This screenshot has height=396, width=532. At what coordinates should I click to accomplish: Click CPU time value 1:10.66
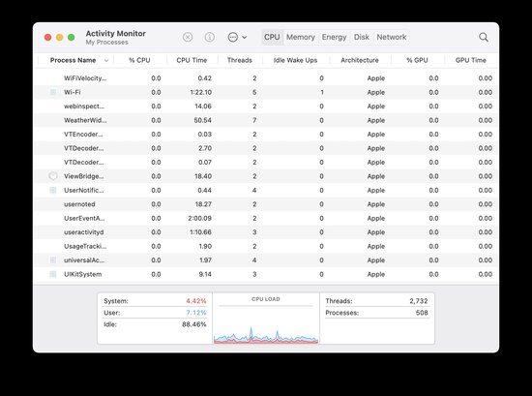pos(200,232)
